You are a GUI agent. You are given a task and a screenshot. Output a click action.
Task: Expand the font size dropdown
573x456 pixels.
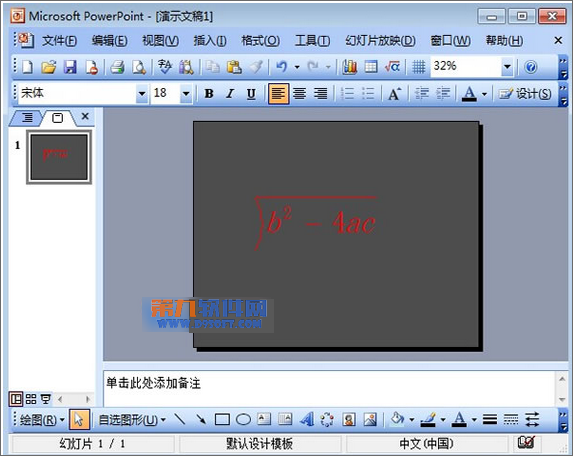[186, 94]
